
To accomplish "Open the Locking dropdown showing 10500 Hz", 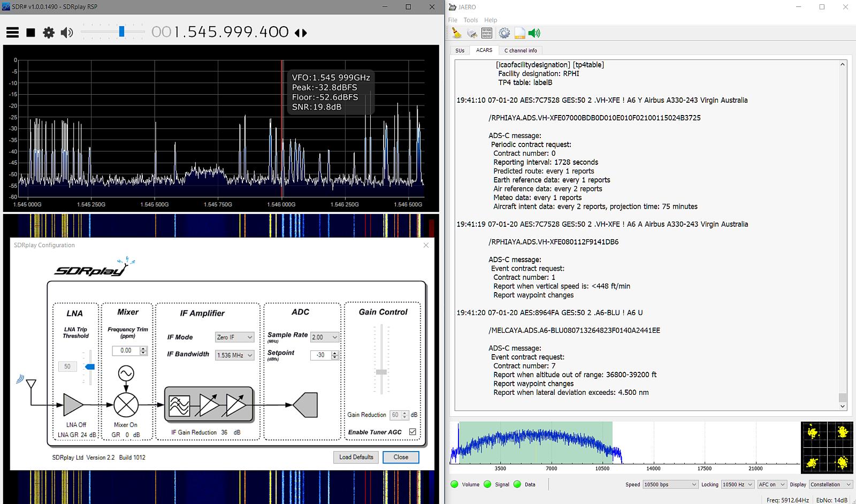I will (737, 484).
